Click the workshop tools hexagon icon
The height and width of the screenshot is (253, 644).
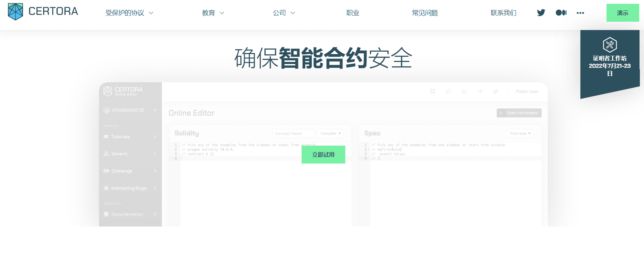coord(610,45)
